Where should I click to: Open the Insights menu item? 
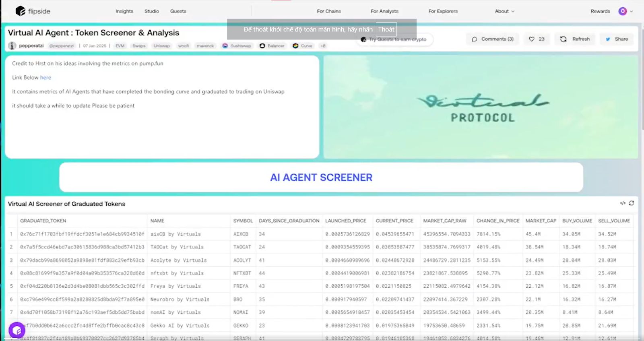tap(124, 11)
